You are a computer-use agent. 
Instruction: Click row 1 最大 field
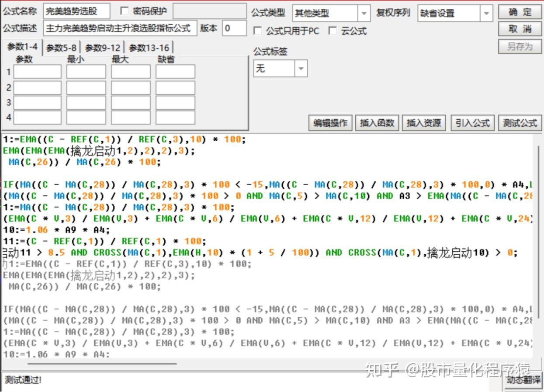[131, 72]
